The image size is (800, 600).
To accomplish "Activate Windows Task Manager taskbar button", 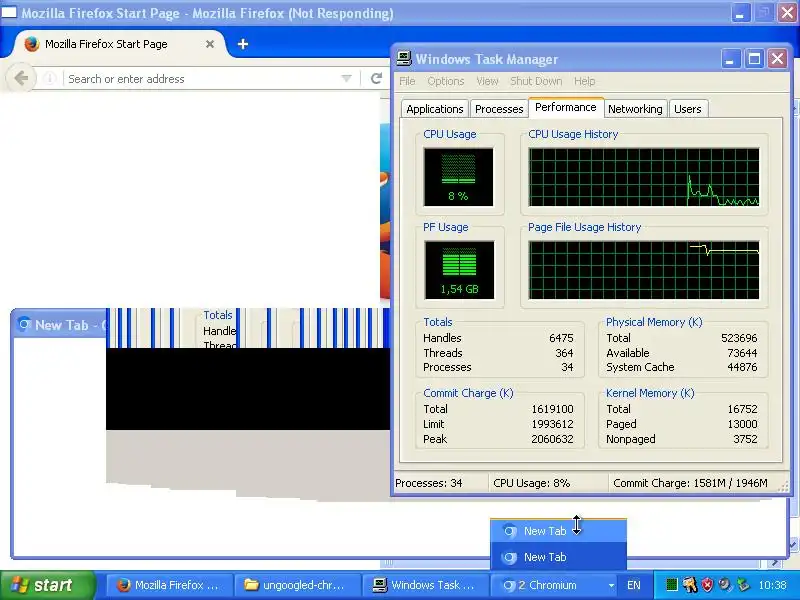I will tap(426, 585).
